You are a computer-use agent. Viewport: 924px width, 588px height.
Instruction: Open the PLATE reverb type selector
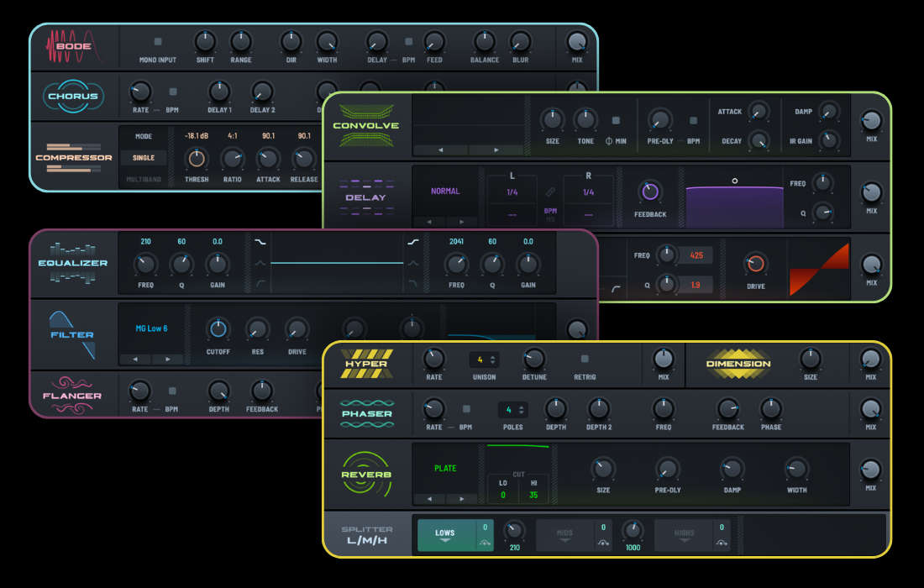pos(445,469)
